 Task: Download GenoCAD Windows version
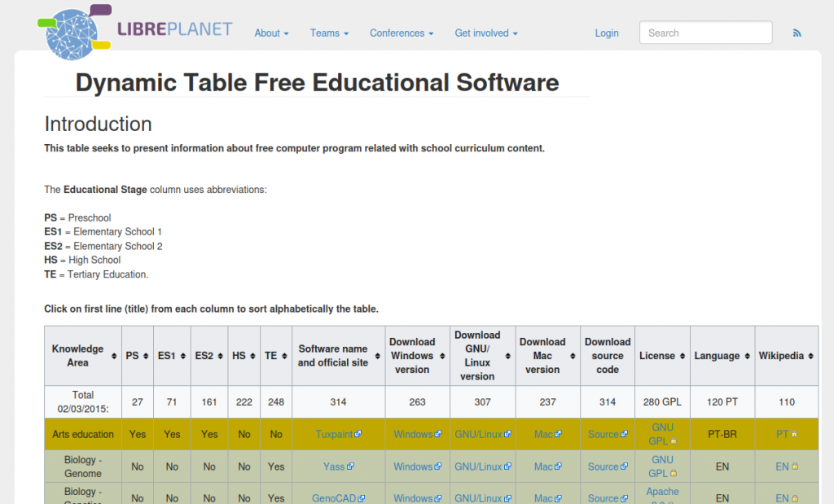tap(417, 498)
